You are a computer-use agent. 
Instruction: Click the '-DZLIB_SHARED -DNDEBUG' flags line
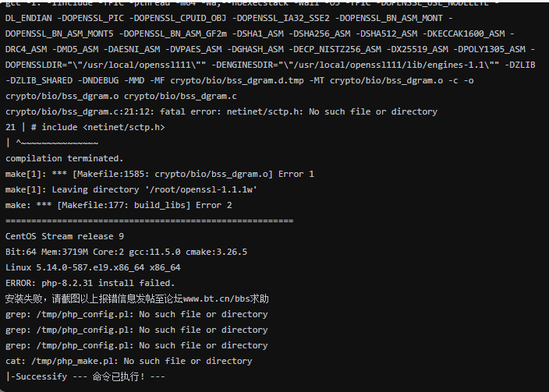pos(239,80)
